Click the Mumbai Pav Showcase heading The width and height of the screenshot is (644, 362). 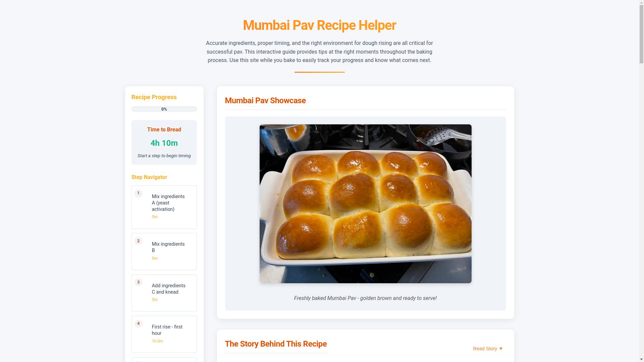(x=265, y=101)
